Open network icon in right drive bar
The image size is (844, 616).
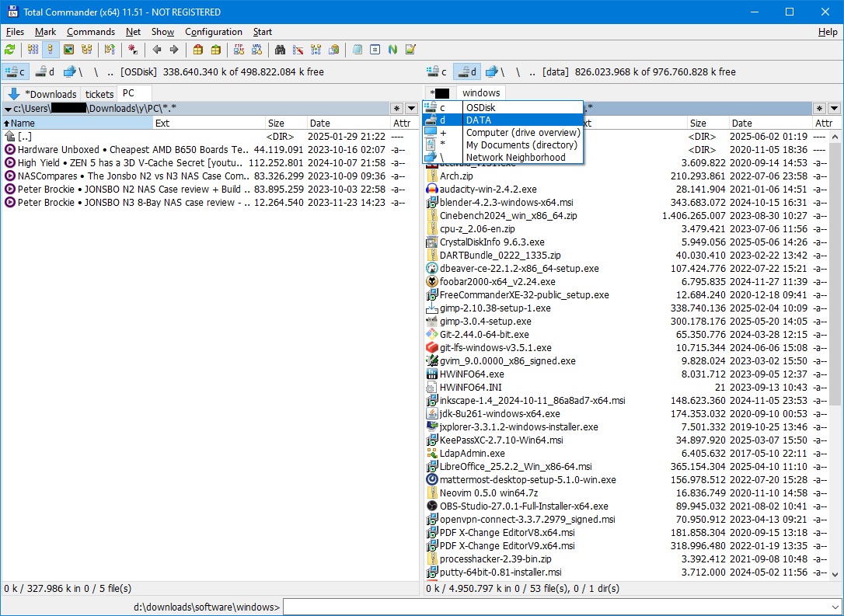pos(495,71)
